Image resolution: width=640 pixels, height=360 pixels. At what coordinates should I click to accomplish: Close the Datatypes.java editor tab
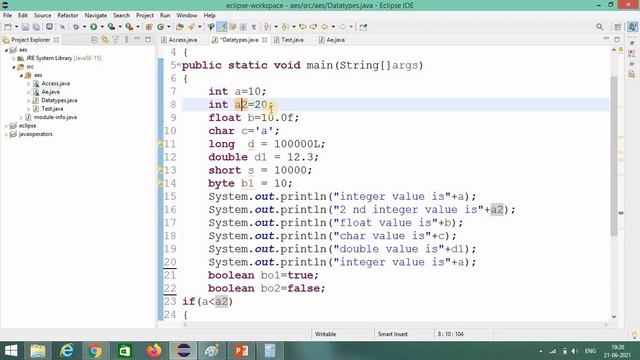pyautogui.click(x=264, y=40)
